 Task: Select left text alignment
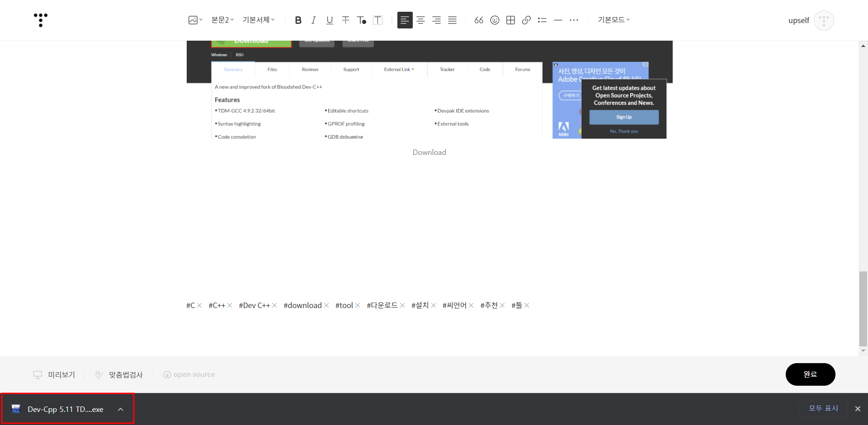point(405,20)
